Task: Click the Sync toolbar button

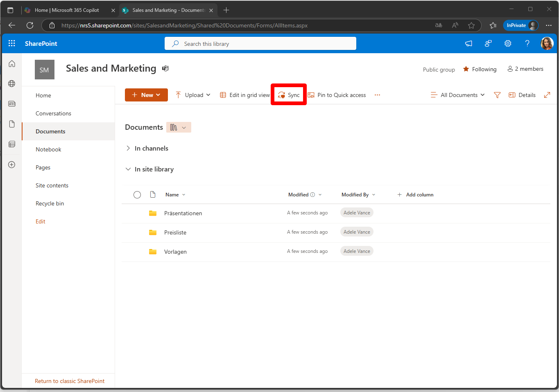Action: pos(289,95)
